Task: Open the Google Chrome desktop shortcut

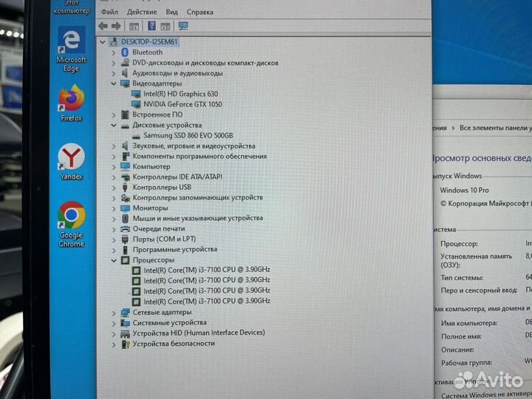Action: point(71,225)
